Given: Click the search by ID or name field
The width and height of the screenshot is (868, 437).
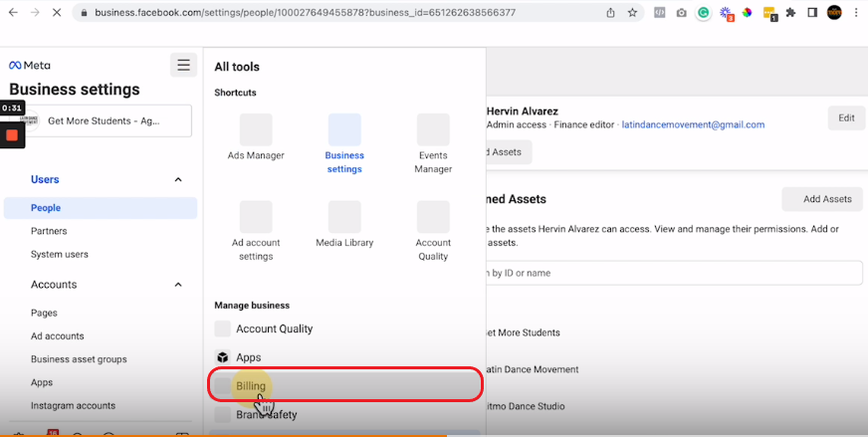Looking at the screenshot, I should click(x=674, y=273).
